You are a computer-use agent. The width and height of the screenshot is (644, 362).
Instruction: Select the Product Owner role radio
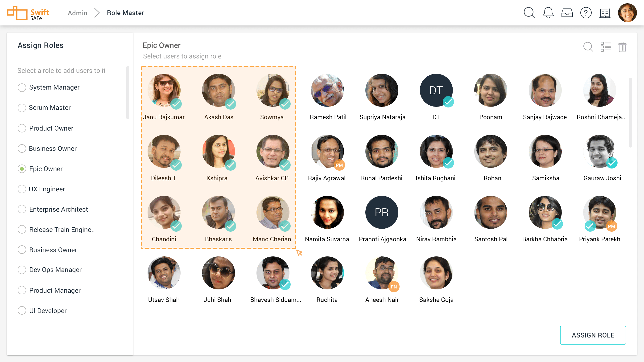coord(22,128)
